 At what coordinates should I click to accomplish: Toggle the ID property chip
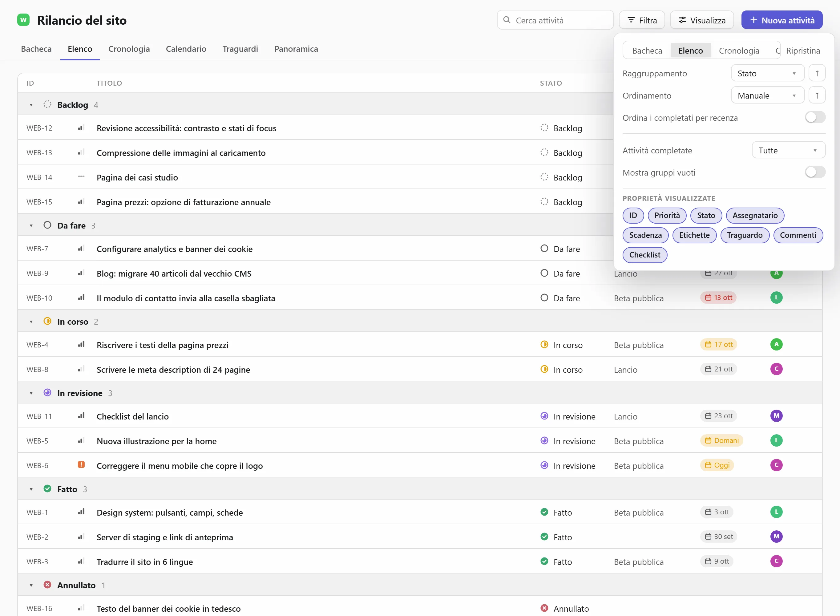click(x=633, y=216)
